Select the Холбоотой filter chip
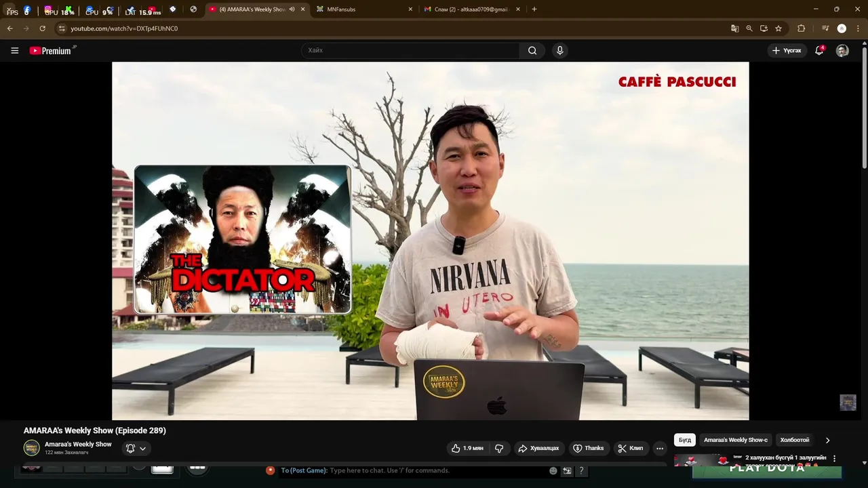This screenshot has width=868, height=488. (x=795, y=440)
